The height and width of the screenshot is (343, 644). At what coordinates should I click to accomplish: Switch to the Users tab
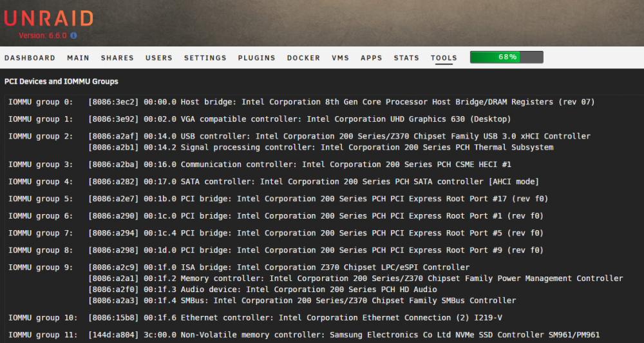[159, 58]
